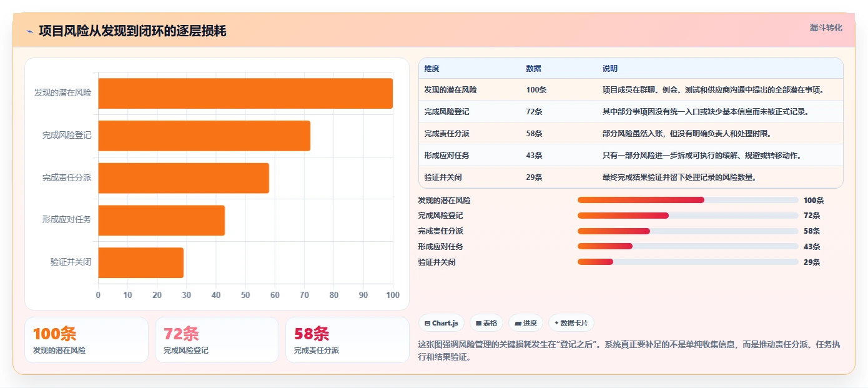The image size is (868, 388).
Task: Click the 50 tick on the chart x-axis
Action: click(245, 295)
